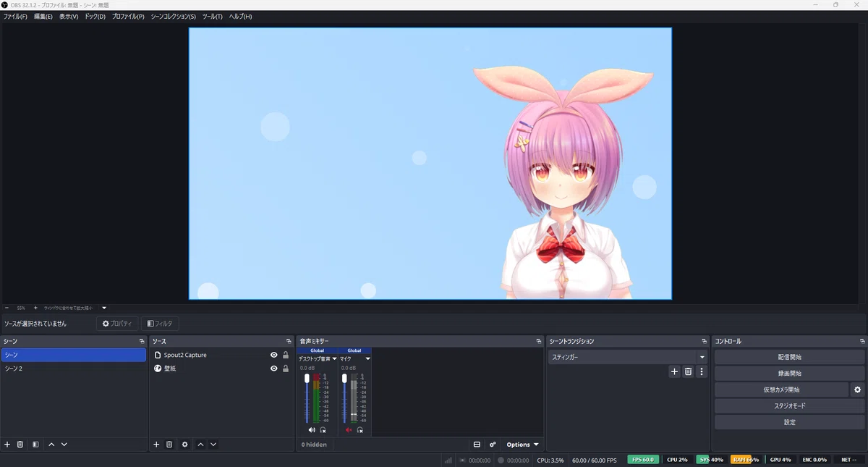Toggle lock on 壁紙 source
This screenshot has height=467, width=868.
tap(286, 369)
